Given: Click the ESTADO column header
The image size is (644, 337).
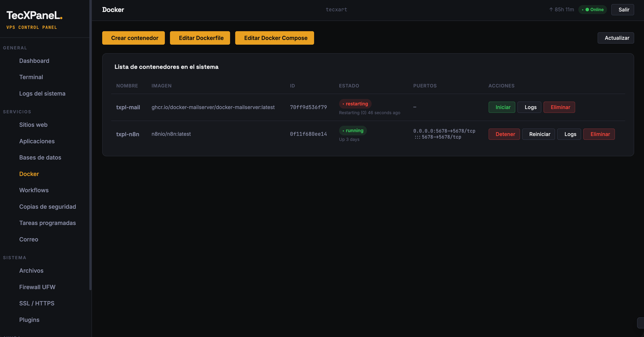Looking at the screenshot, I should point(349,86).
